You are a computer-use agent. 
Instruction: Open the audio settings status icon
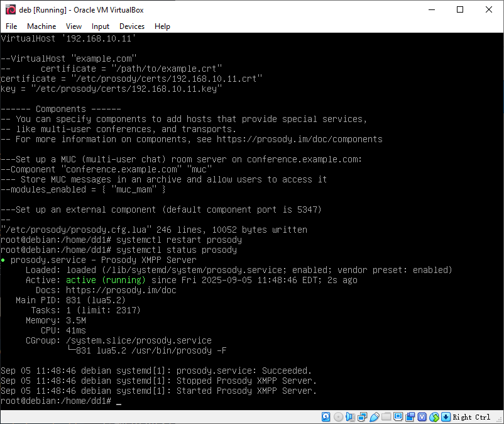(350, 417)
